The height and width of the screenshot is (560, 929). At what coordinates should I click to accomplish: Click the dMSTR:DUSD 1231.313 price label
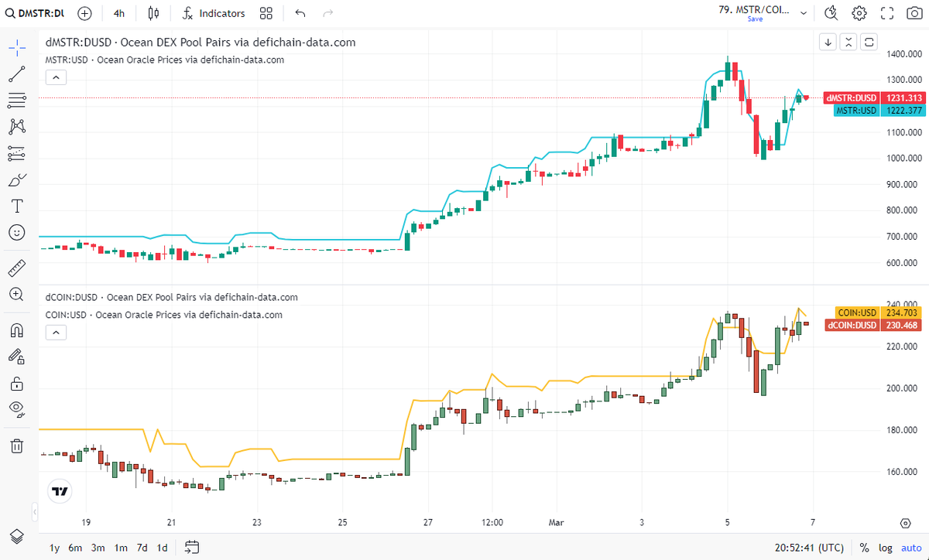tap(875, 98)
